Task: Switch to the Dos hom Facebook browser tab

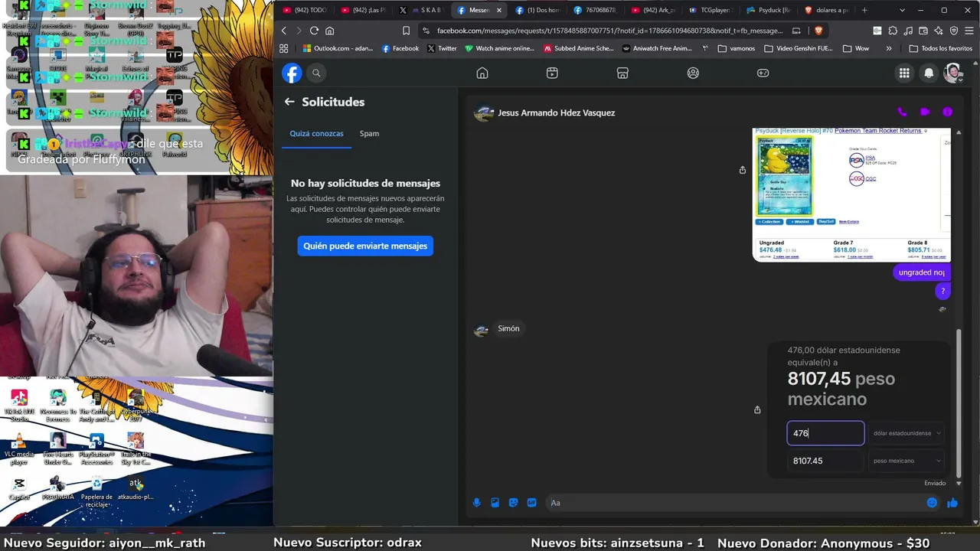Action: point(537,10)
